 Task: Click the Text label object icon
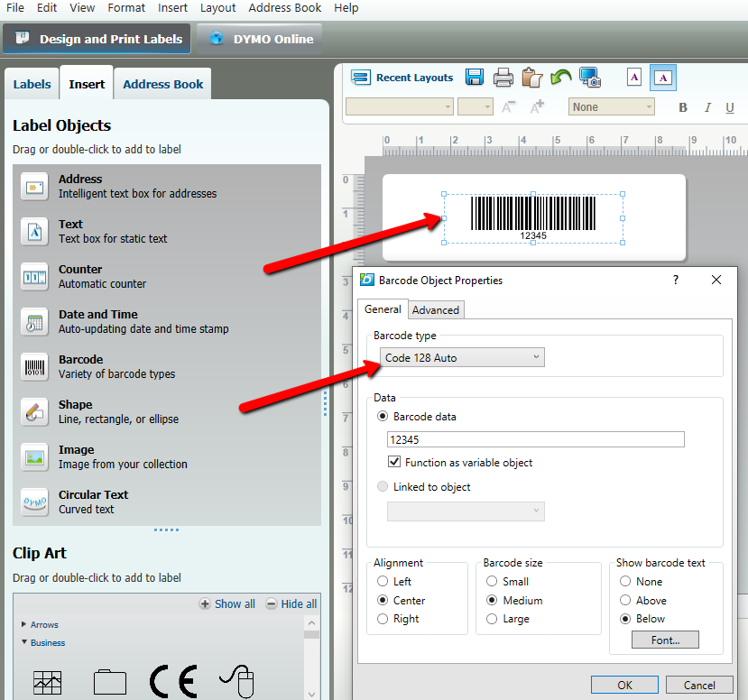click(34, 232)
